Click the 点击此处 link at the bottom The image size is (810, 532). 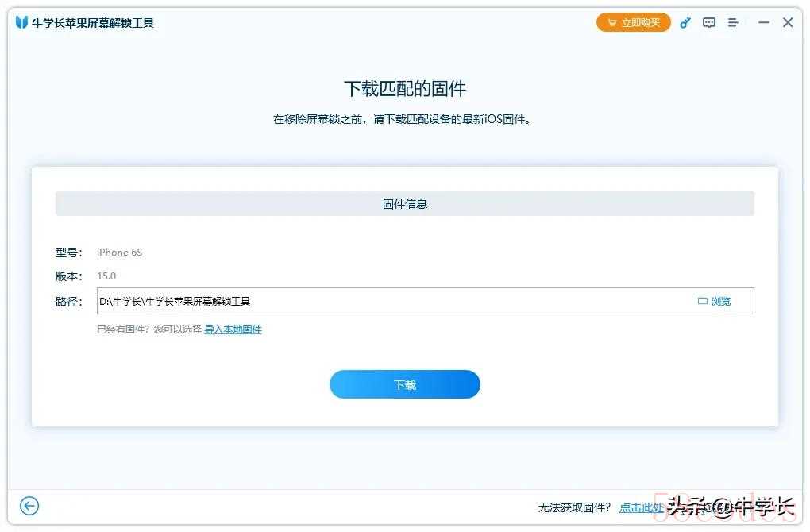(x=641, y=507)
